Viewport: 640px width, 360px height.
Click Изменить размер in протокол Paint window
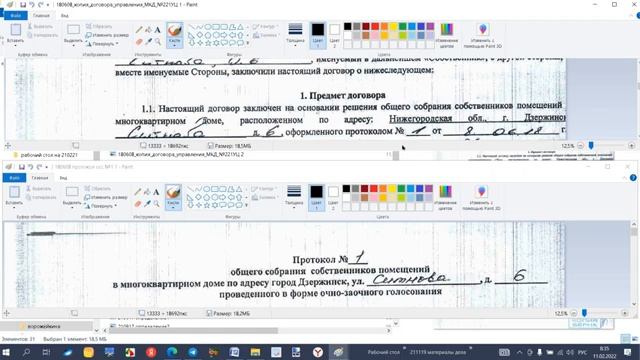(106, 197)
